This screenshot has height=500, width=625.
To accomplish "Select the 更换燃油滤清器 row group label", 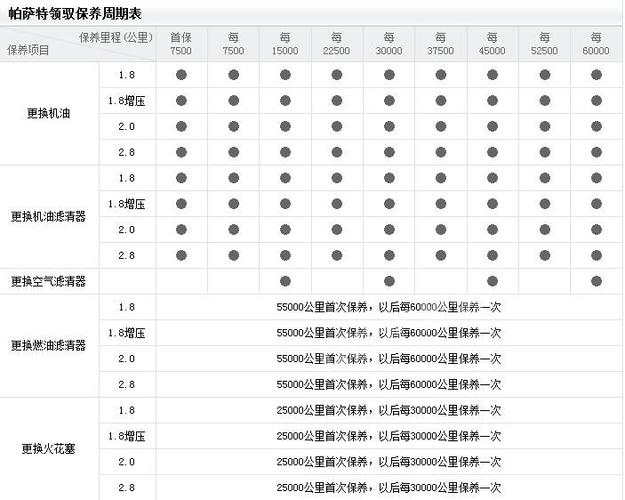I will coord(49,345).
